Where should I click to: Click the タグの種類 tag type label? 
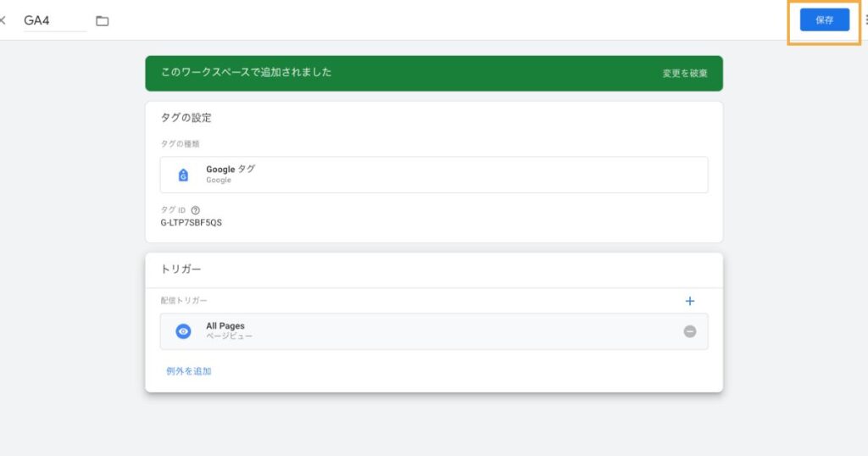click(x=180, y=144)
